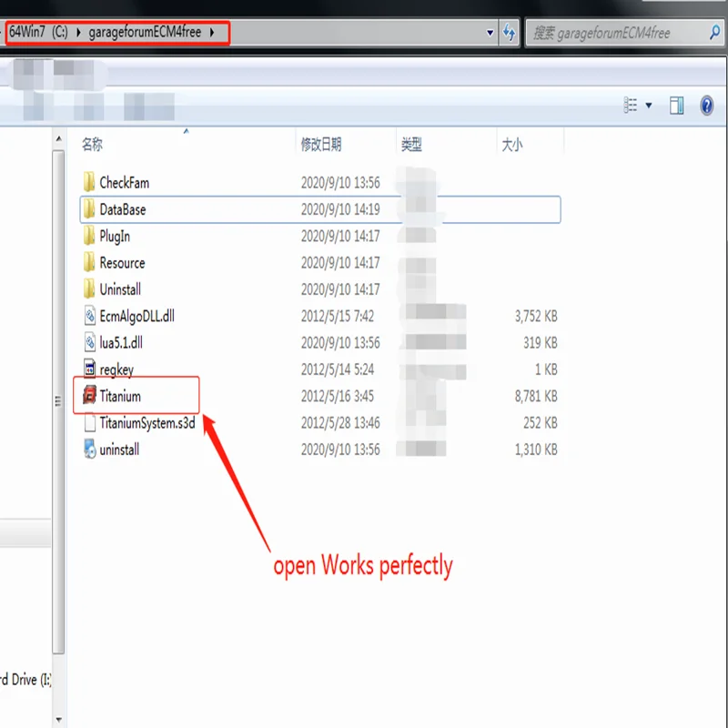Click the 2012/5/15 7:42 date cell
Screen dimensions: 728x728
[x=337, y=316]
